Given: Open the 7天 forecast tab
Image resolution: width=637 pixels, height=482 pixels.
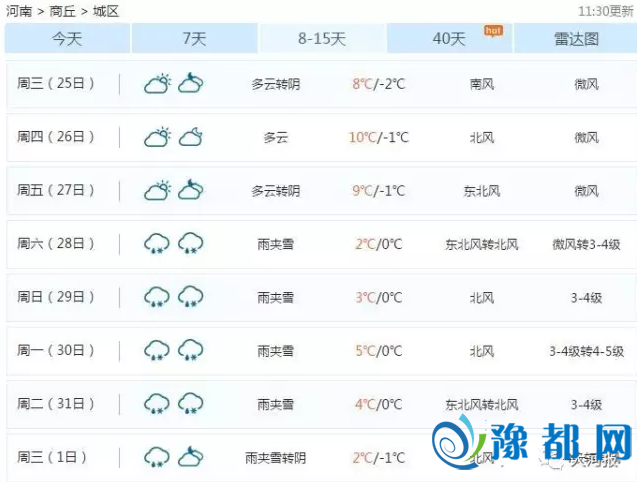Looking at the screenshot, I should pos(194,39).
